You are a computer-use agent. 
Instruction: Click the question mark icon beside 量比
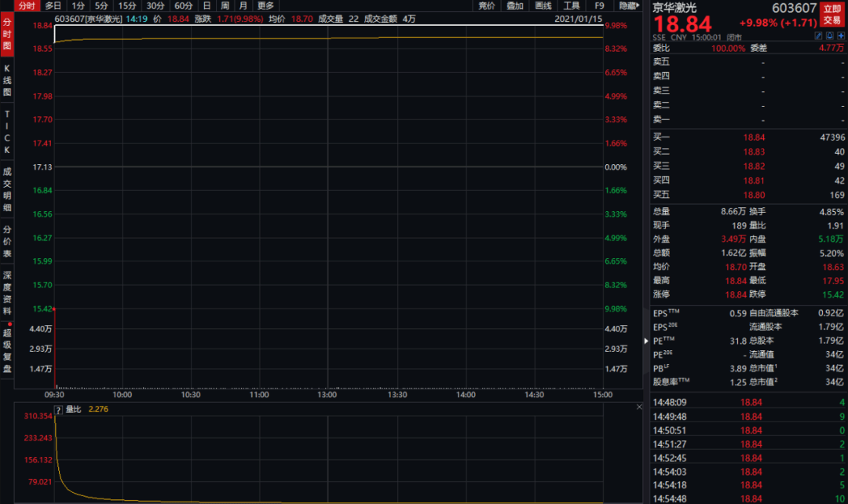pos(58,410)
